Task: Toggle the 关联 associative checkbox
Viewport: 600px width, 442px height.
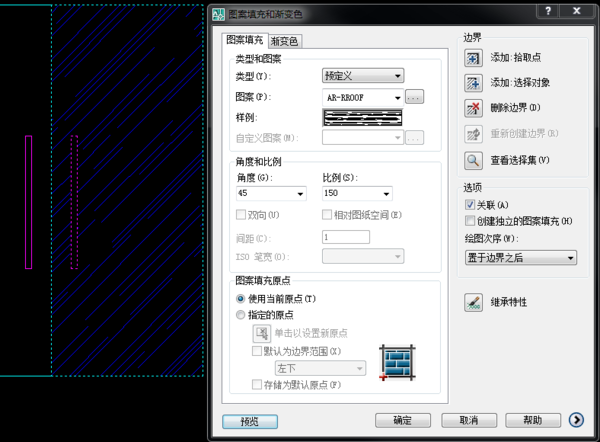Action: coord(470,205)
